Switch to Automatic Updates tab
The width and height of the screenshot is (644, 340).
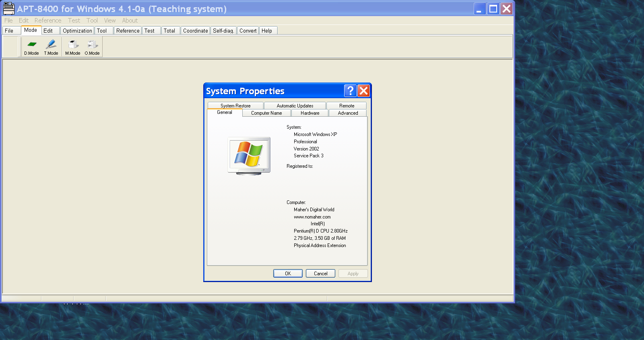coord(295,106)
